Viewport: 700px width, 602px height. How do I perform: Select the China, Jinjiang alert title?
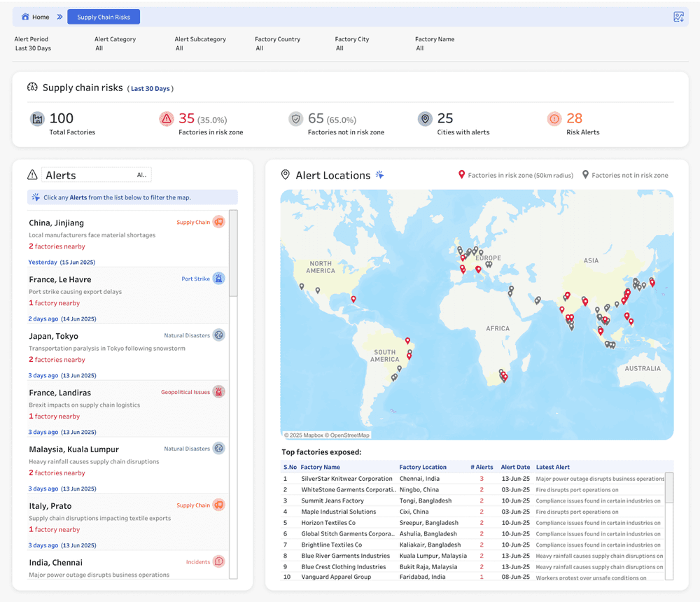[x=56, y=223]
